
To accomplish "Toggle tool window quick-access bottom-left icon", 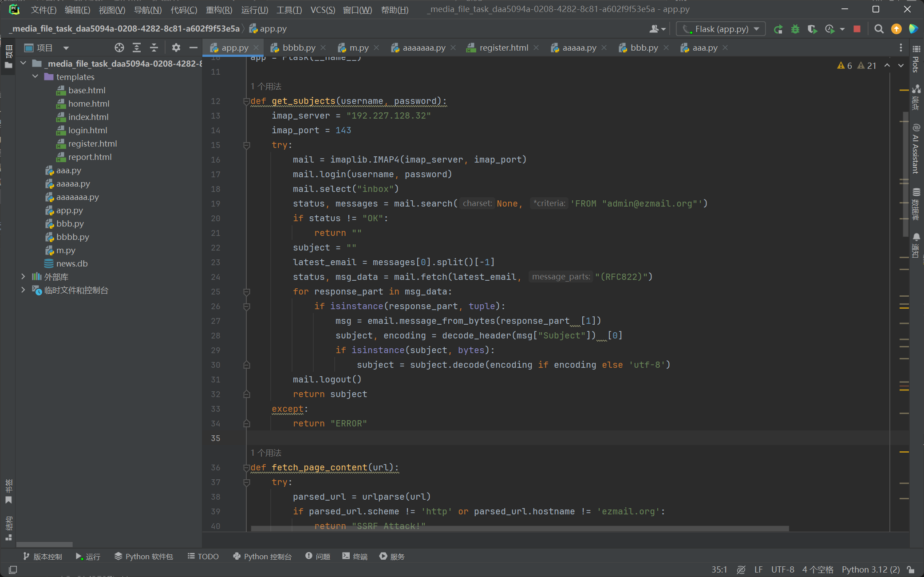I will click(13, 569).
